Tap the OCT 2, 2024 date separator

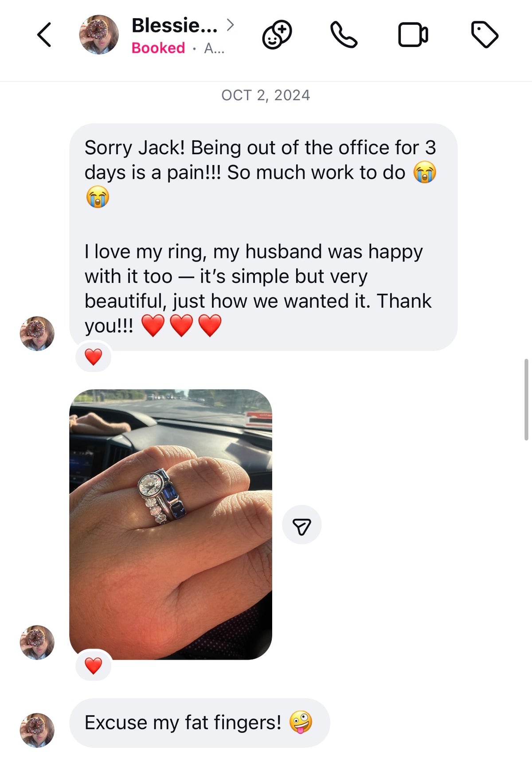(x=266, y=95)
